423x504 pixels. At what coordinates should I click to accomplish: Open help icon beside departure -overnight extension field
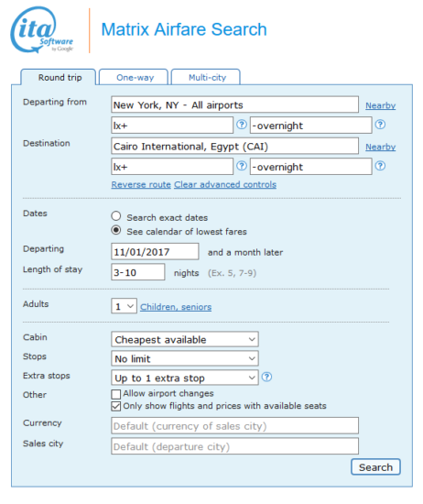click(x=380, y=125)
